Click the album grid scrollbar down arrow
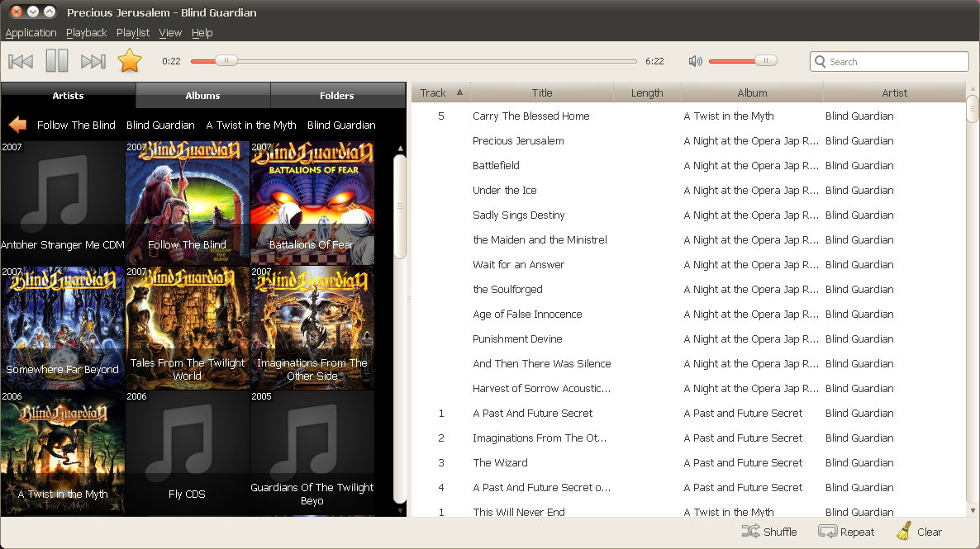 pos(400,511)
